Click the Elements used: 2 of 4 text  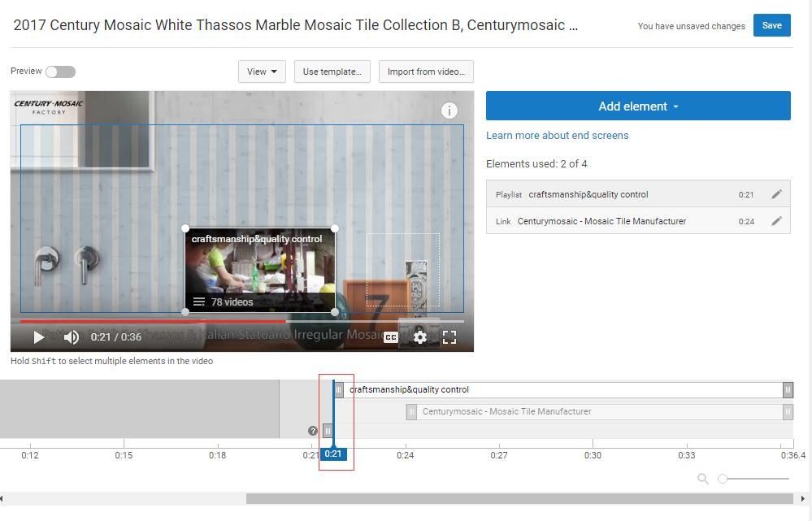pos(536,164)
